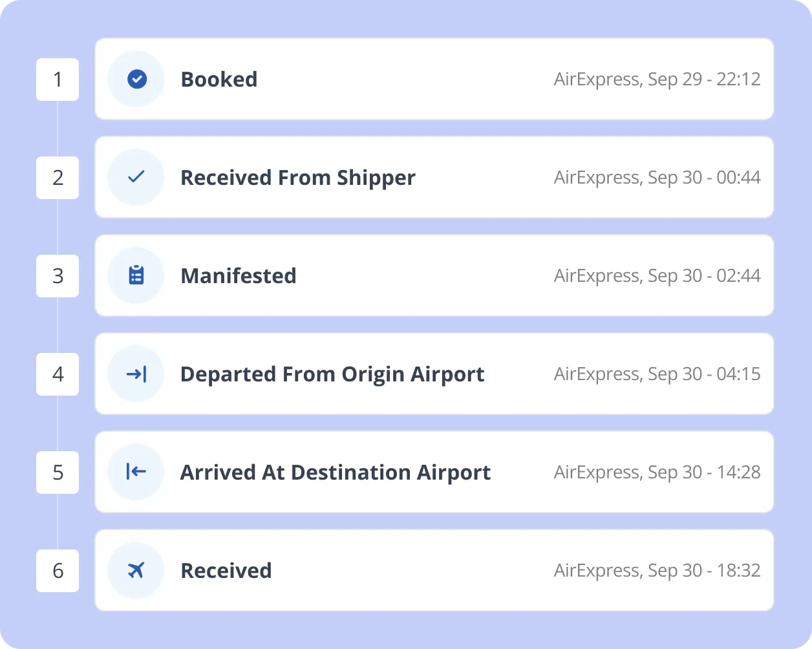Image resolution: width=812 pixels, height=649 pixels.
Task: Click Departed From Origin Airport text
Action: tap(332, 374)
